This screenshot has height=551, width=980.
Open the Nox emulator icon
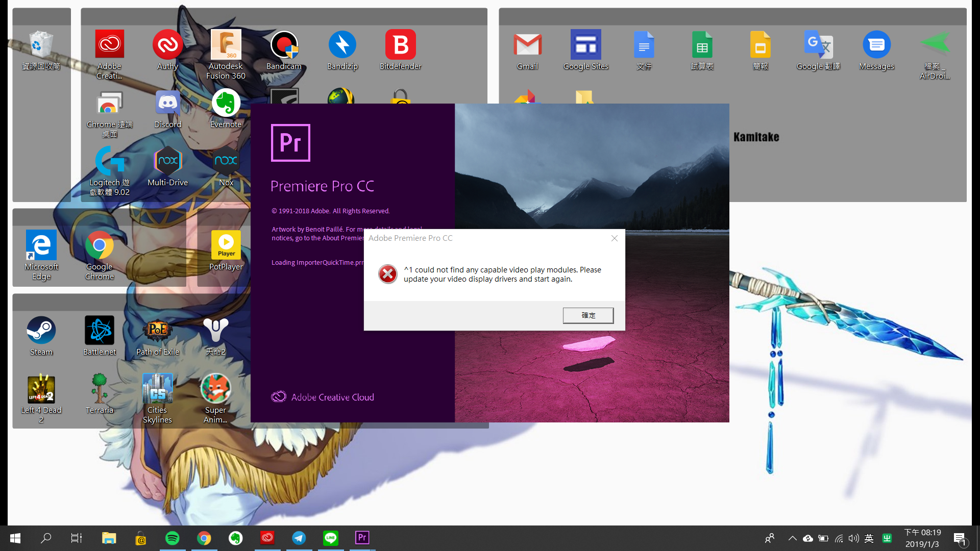[226, 167]
